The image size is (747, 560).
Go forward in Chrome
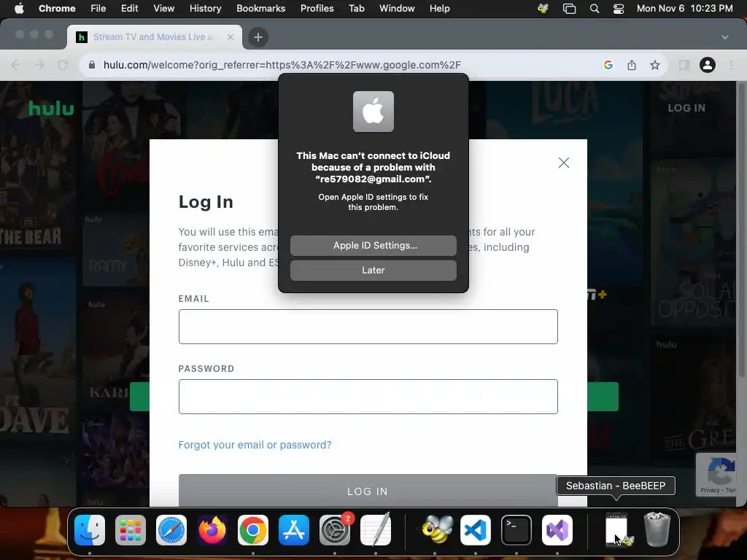coord(39,65)
